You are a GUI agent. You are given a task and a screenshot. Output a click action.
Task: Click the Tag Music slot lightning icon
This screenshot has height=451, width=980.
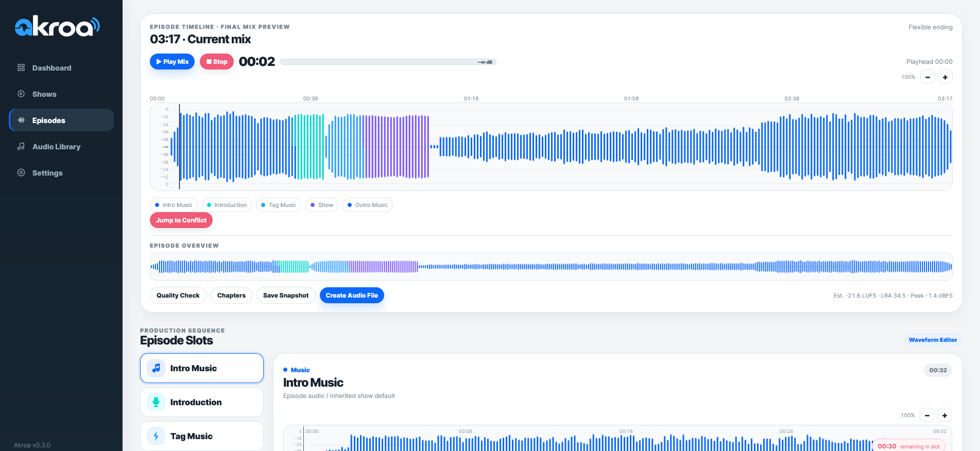click(156, 436)
